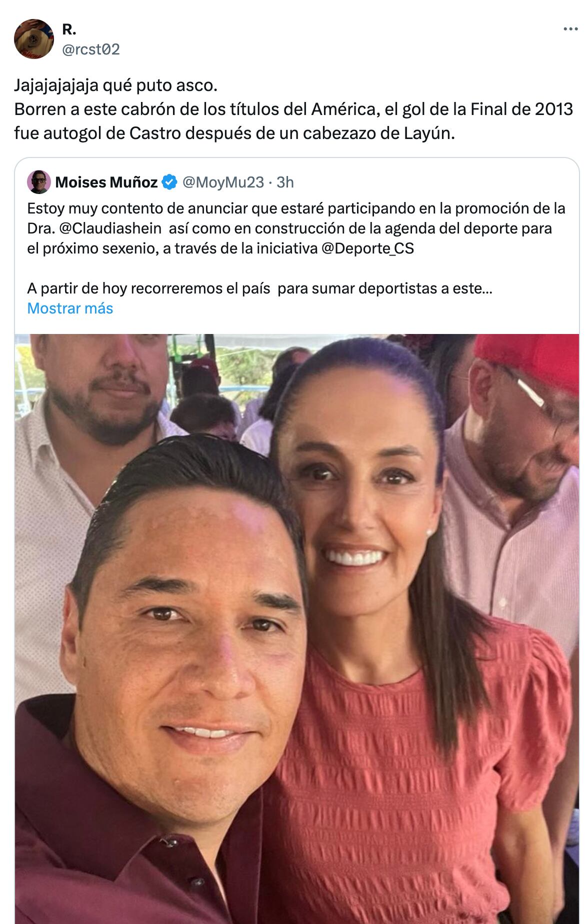
Task: Open the @Deporte_CS mention
Action: pyautogui.click(x=367, y=248)
